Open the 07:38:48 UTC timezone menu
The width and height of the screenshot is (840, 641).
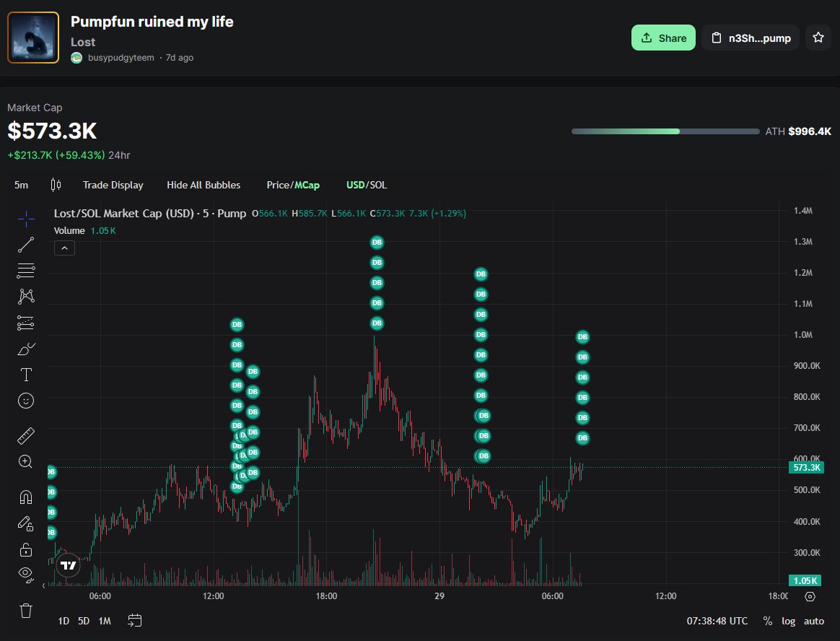point(717,621)
